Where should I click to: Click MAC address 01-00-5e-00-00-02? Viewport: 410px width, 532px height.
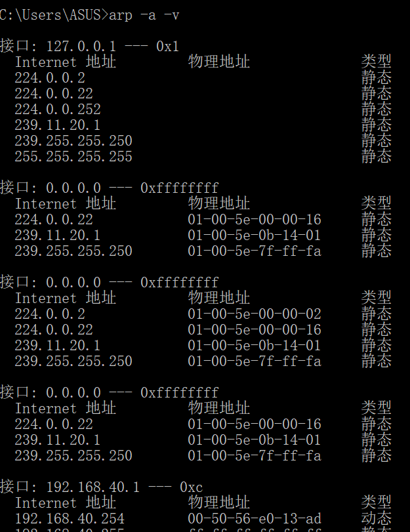[x=255, y=314]
